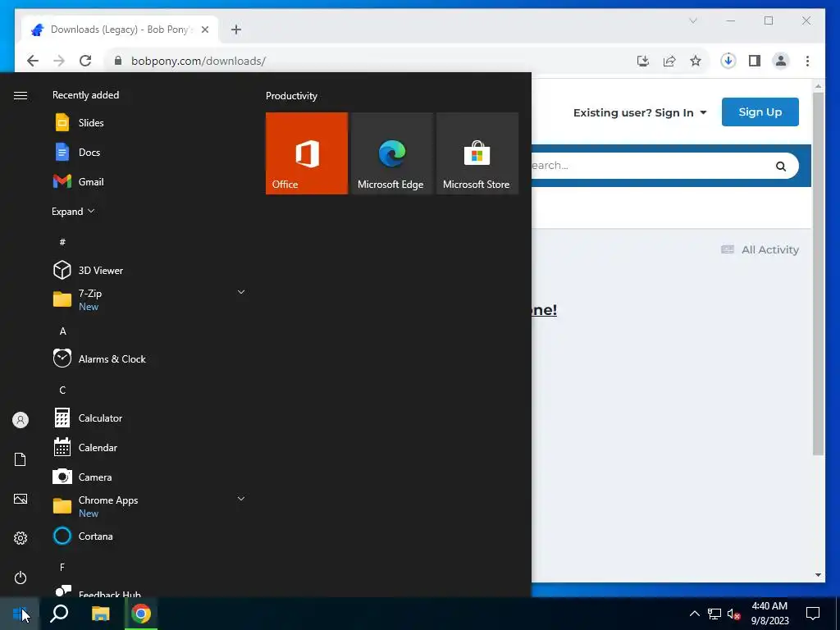
Task: Open Chrome profile avatar
Action: (781, 61)
